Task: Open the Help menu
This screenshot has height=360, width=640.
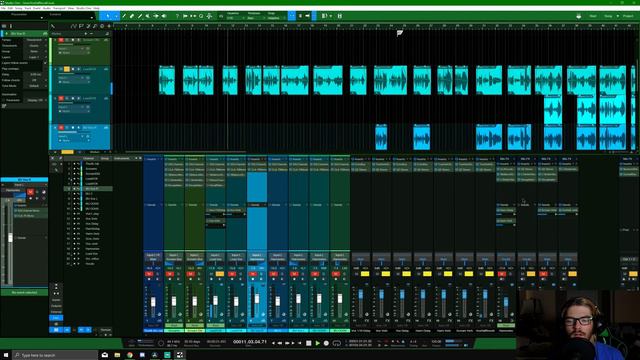Action: [x=96, y=8]
